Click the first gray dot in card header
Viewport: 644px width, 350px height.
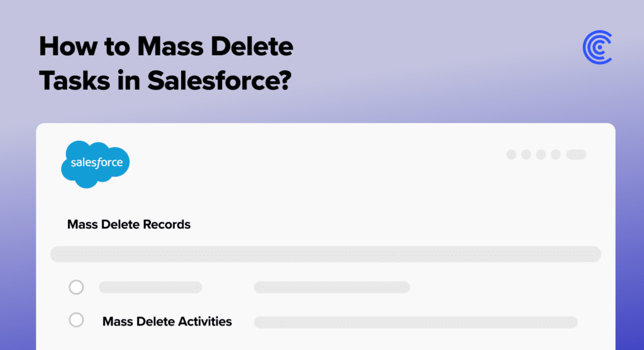[511, 155]
